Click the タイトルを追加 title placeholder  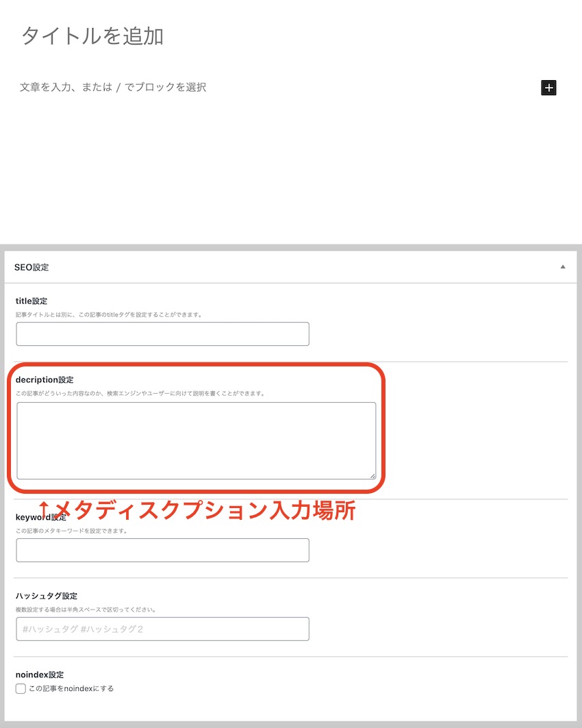tap(92, 36)
